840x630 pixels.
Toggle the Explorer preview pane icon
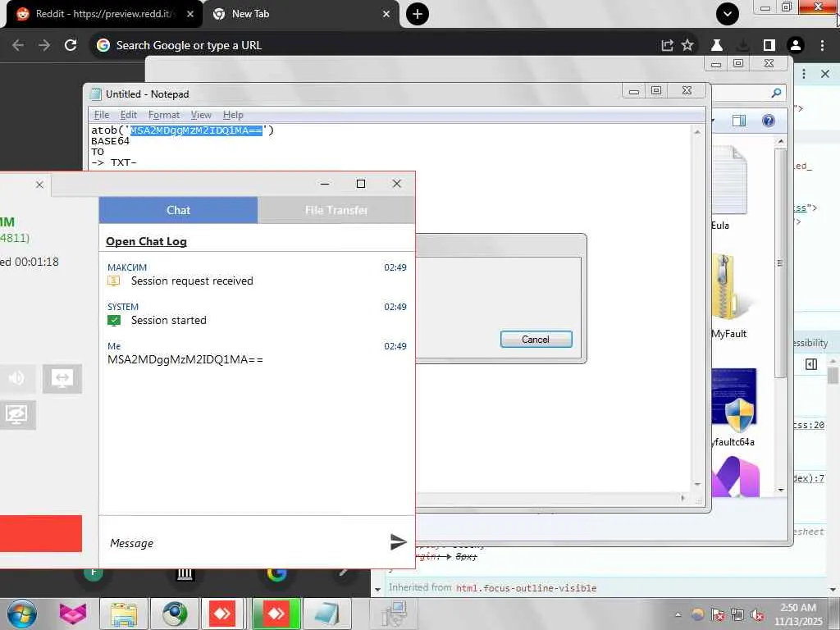coord(739,121)
